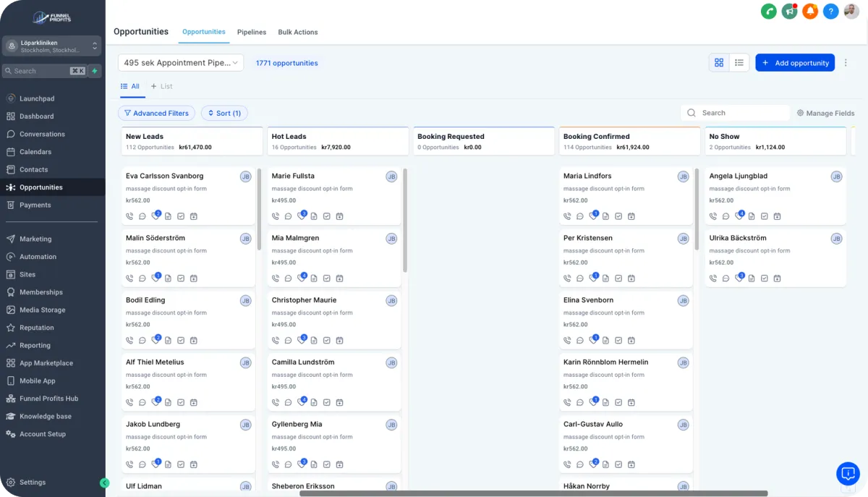Switch to board (grid) view

(719, 63)
